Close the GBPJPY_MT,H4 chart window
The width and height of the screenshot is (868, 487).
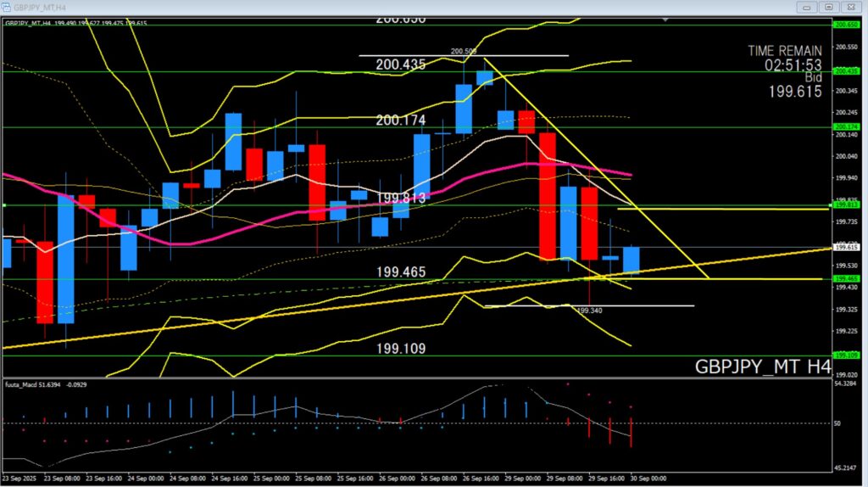coord(853,7)
